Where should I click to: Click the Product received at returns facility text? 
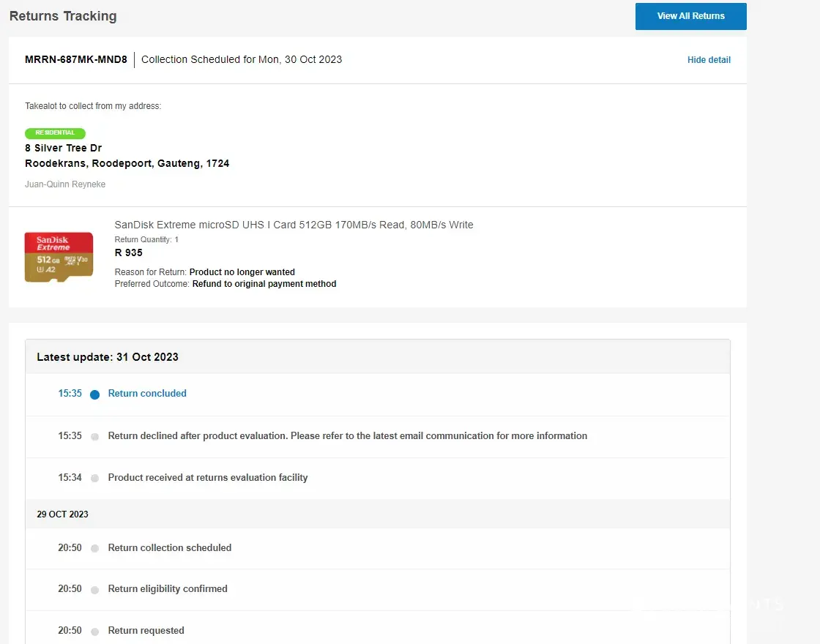pyautogui.click(x=207, y=478)
